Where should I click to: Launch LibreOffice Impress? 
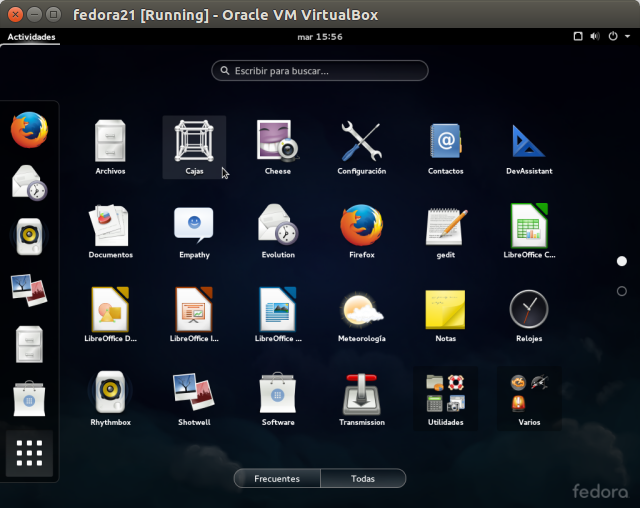(194, 315)
